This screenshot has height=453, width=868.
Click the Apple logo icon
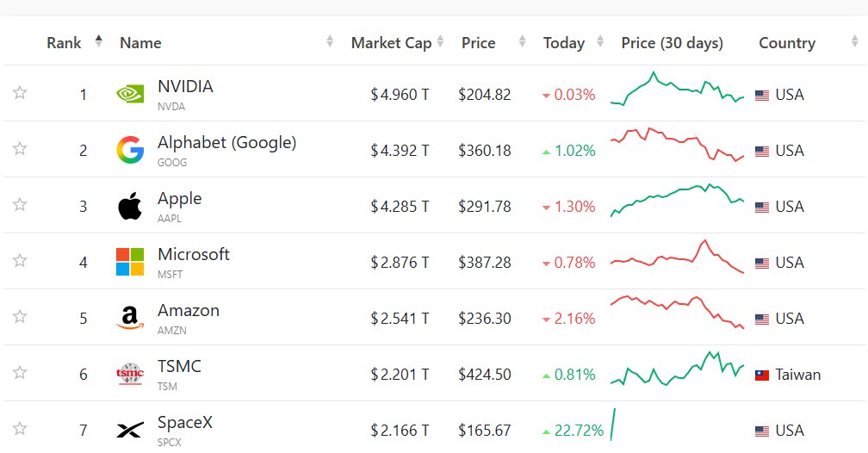tap(130, 206)
